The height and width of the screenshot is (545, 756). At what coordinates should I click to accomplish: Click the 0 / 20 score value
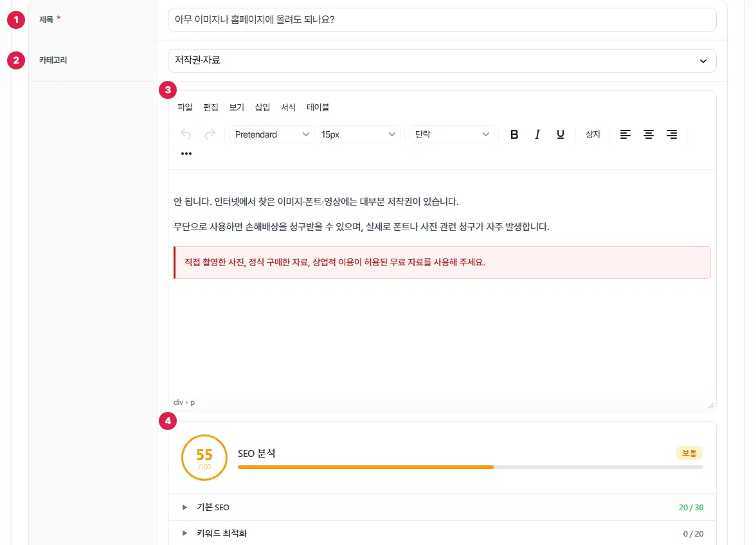(x=693, y=533)
